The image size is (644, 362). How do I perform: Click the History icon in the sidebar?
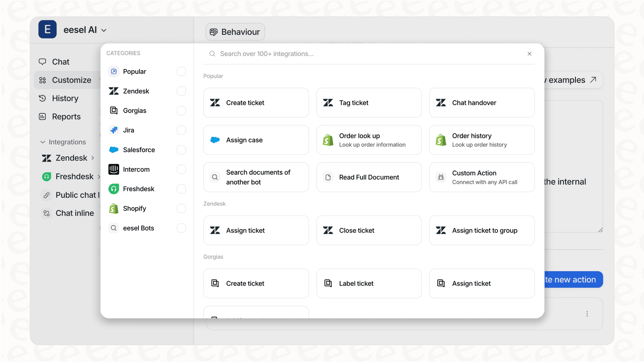42,98
